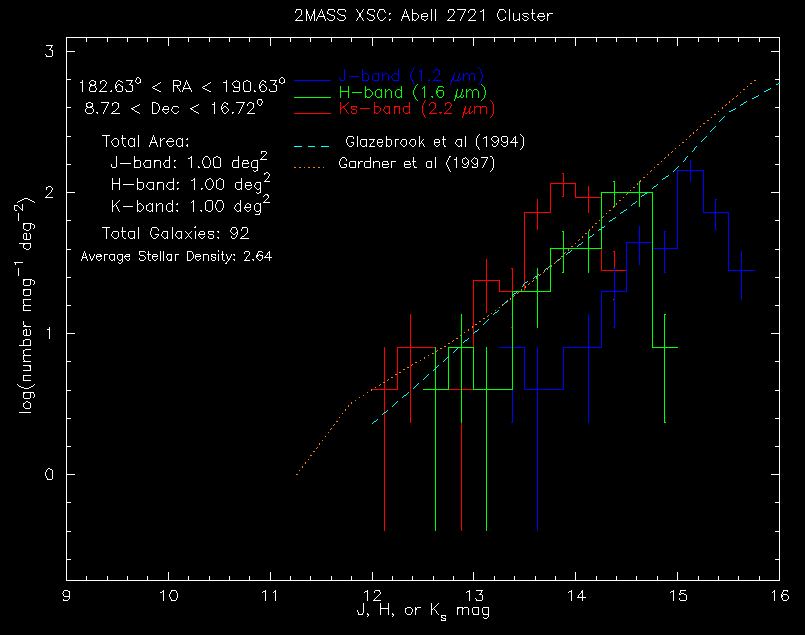Click the Dec range text annotation
Image resolution: width=805 pixels, height=635 pixels.
click(x=174, y=105)
